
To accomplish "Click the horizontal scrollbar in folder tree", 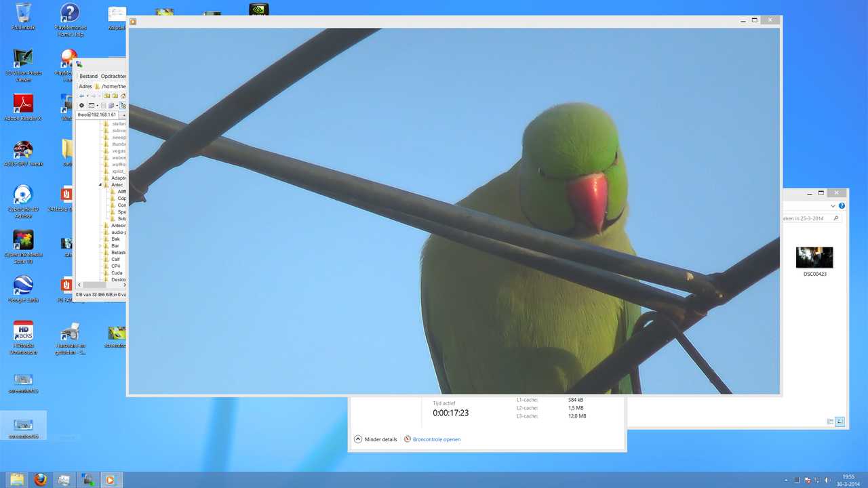I will pos(102,285).
